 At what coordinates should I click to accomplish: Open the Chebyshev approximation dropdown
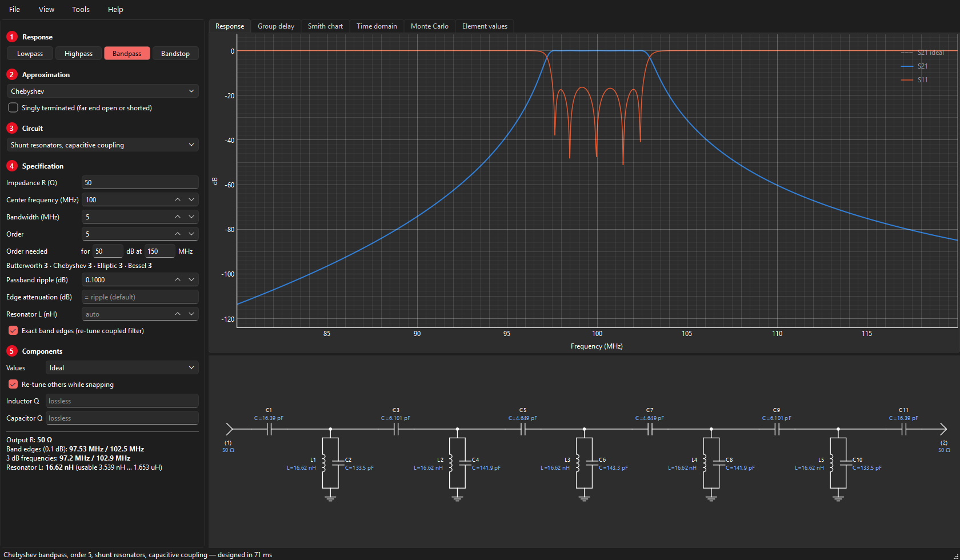[x=102, y=91]
